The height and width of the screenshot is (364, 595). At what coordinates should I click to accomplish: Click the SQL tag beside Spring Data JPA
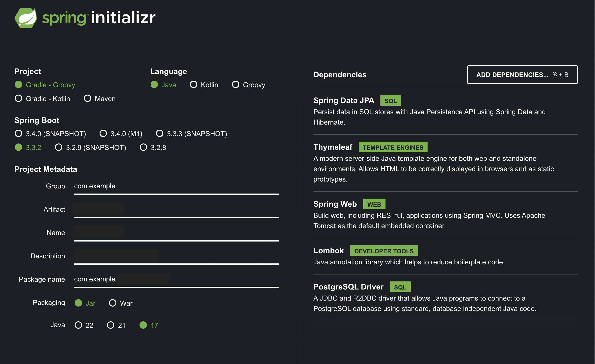pyautogui.click(x=391, y=100)
